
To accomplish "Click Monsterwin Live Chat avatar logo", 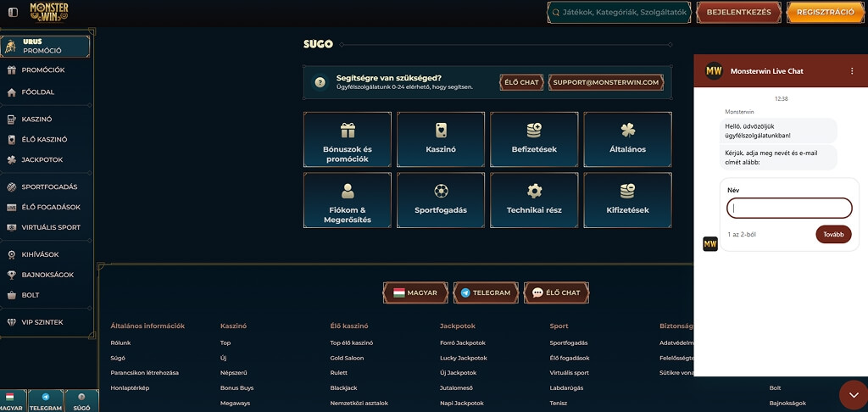I will click(x=714, y=71).
